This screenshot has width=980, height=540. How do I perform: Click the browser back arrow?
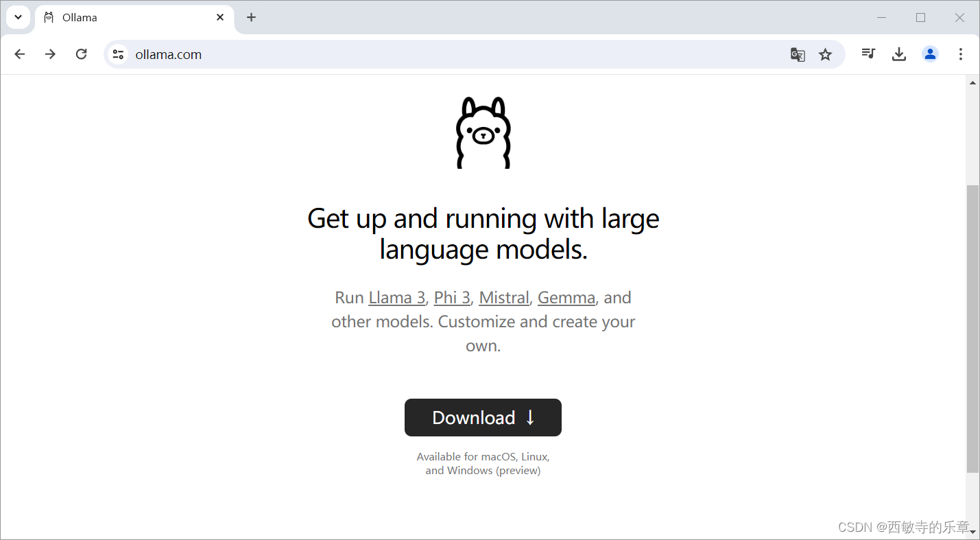pyautogui.click(x=19, y=54)
